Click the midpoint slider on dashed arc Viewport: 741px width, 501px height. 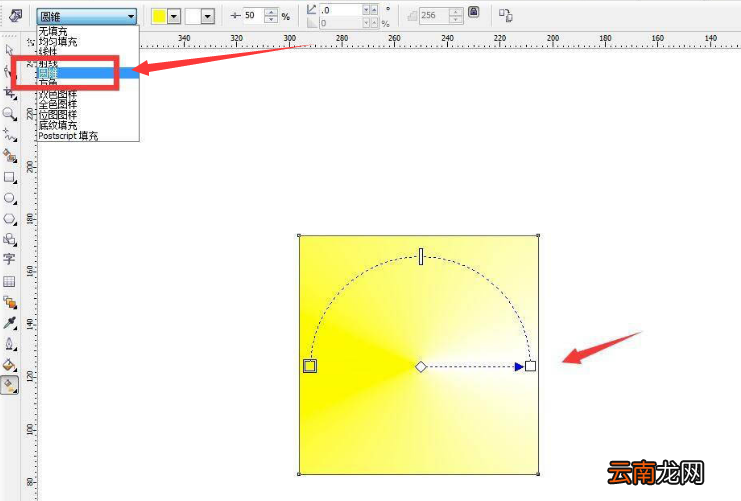pyautogui.click(x=421, y=256)
